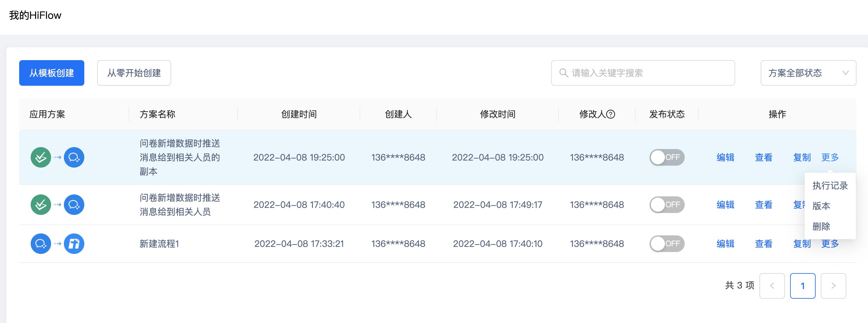Click the blue chat icon in the 17:40:40 row
The width and height of the screenshot is (868, 323).
tap(74, 205)
